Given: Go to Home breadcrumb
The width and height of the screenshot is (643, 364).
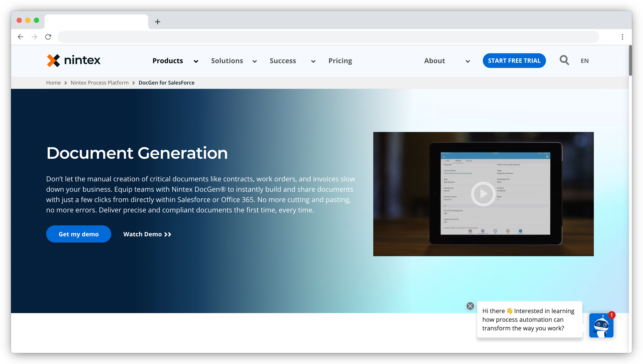Looking at the screenshot, I should pyautogui.click(x=53, y=83).
